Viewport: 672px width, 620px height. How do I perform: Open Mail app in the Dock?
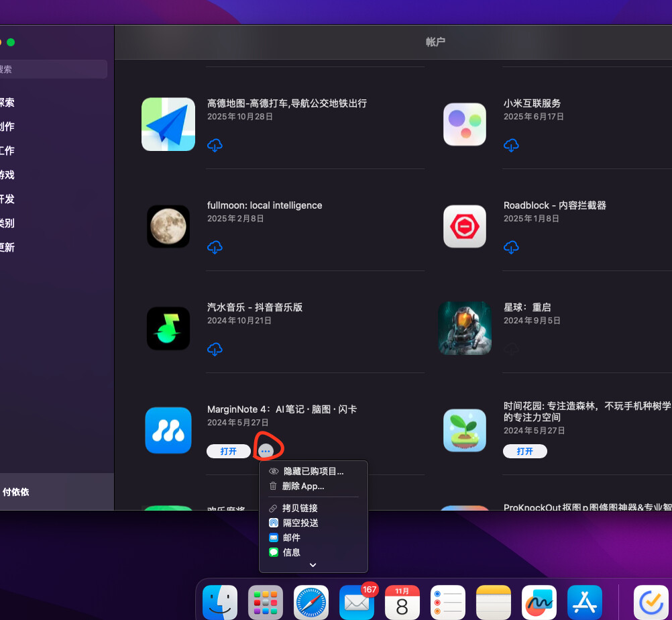coord(357,602)
